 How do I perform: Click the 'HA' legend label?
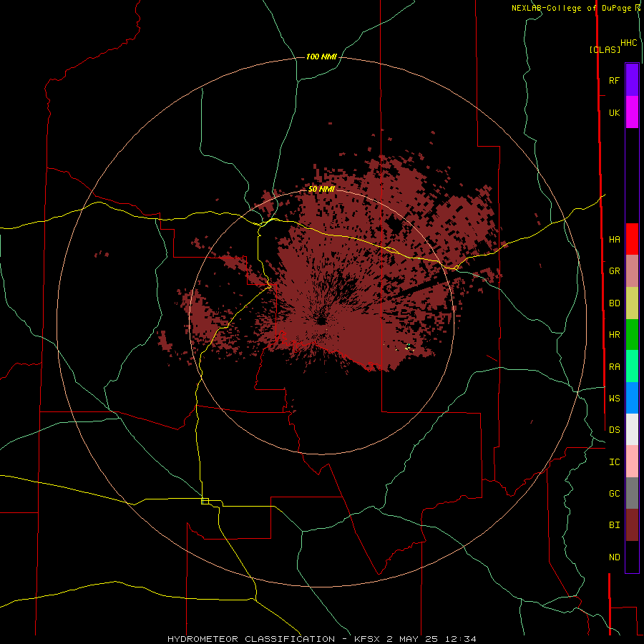(x=614, y=240)
